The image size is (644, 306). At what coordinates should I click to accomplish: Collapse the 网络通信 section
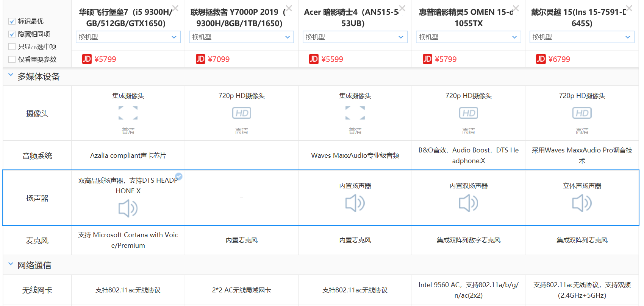[x=11, y=264]
